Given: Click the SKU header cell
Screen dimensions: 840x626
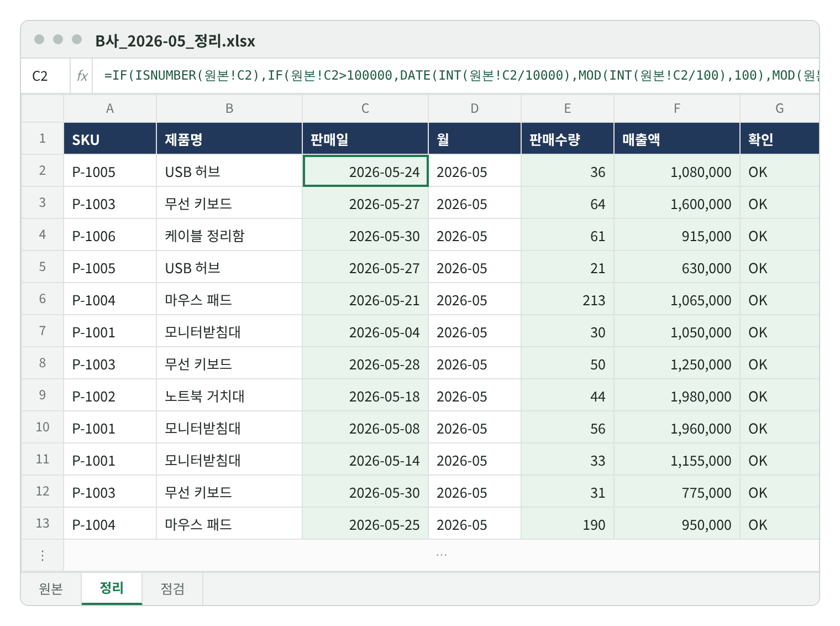Looking at the screenshot, I should pyautogui.click(x=110, y=138).
